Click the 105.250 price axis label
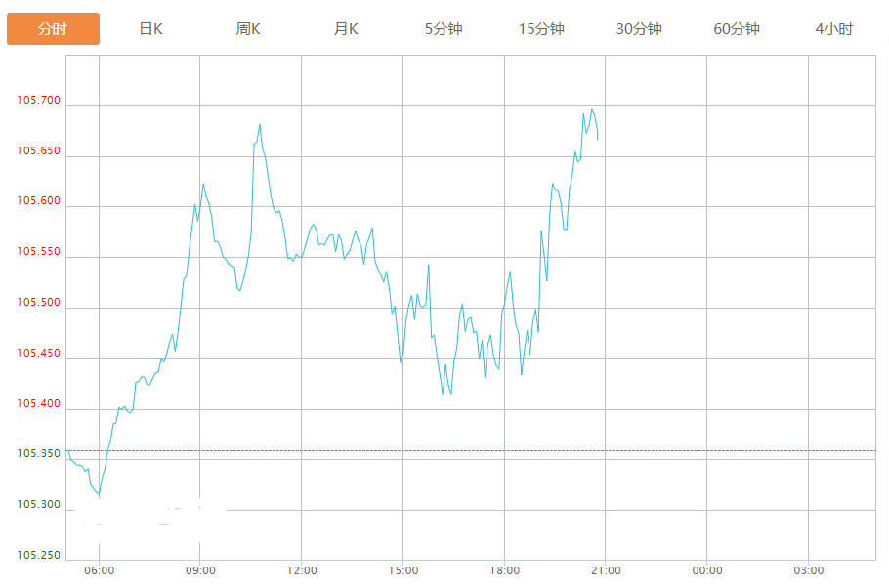 pos(38,556)
